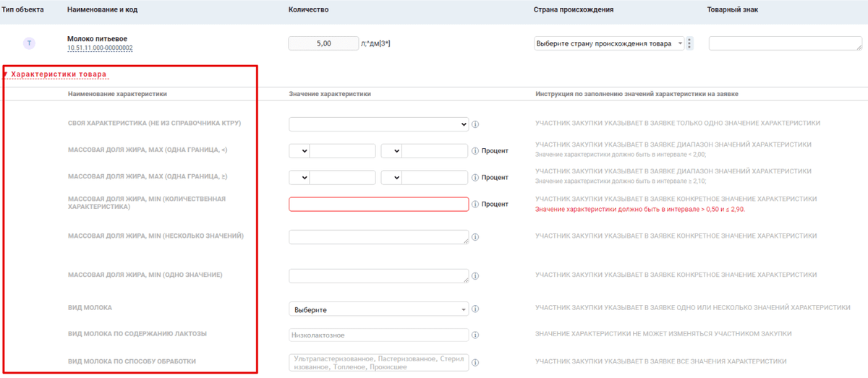
Task: Open the 'Своя характеристика' value dropdown
Action: tap(378, 124)
